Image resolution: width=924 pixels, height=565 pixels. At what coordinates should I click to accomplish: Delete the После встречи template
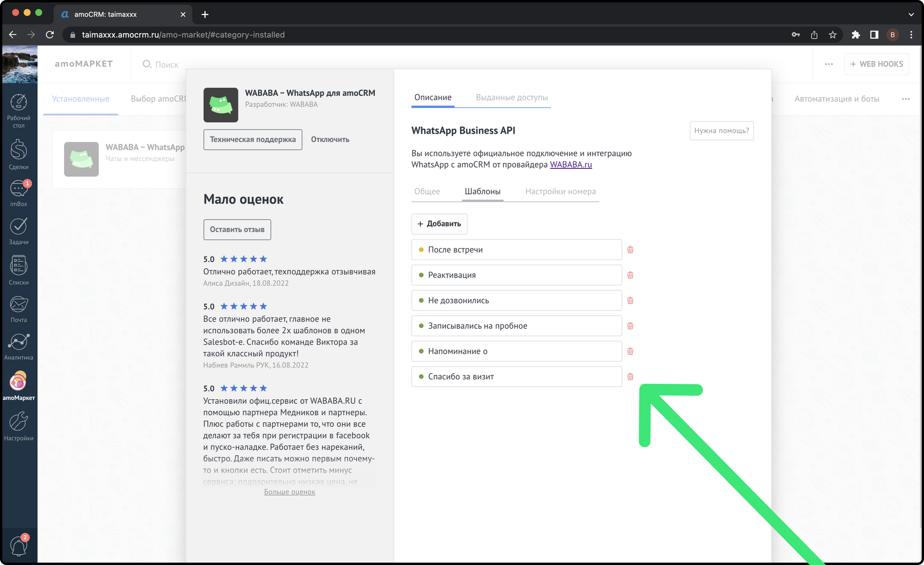point(630,250)
